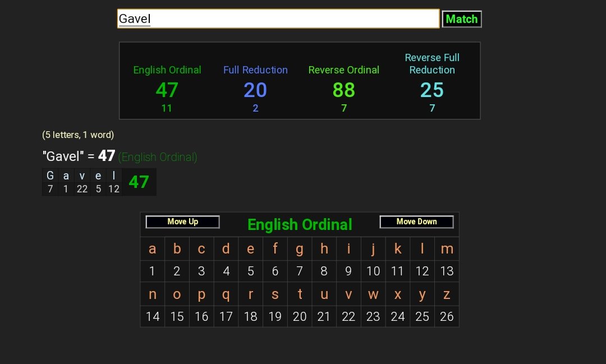The width and height of the screenshot is (606, 364).
Task: Click chart value 26 under letter z
Action: coord(447,316)
